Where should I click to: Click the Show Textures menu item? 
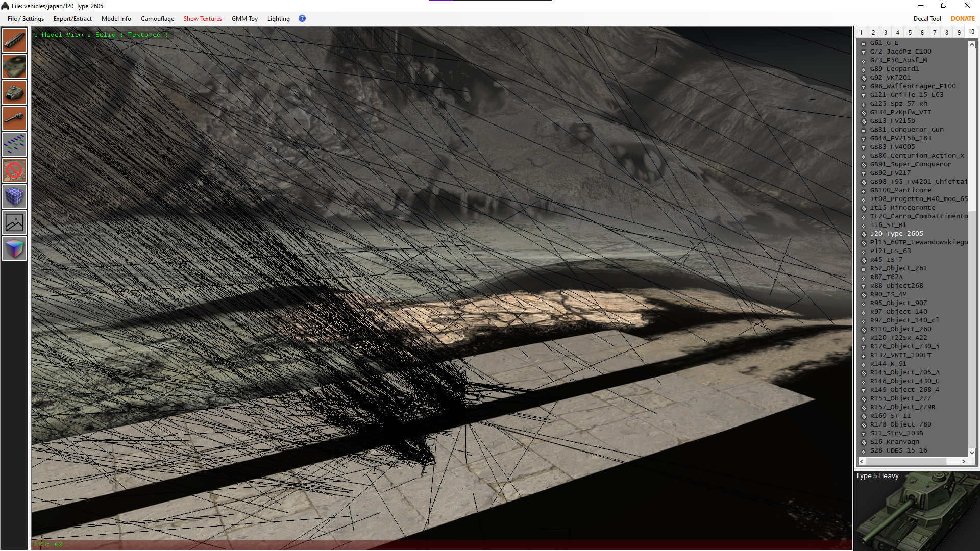203,19
